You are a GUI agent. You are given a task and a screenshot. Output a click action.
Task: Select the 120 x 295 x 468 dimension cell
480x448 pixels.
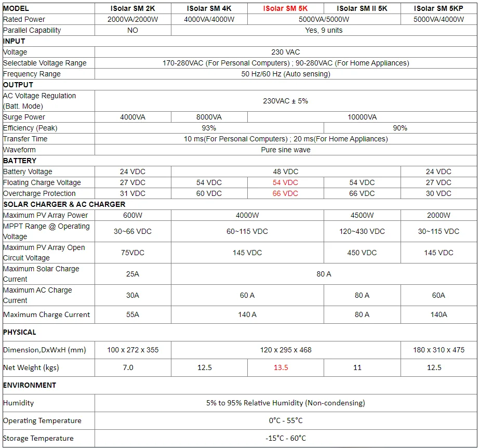coord(286,350)
